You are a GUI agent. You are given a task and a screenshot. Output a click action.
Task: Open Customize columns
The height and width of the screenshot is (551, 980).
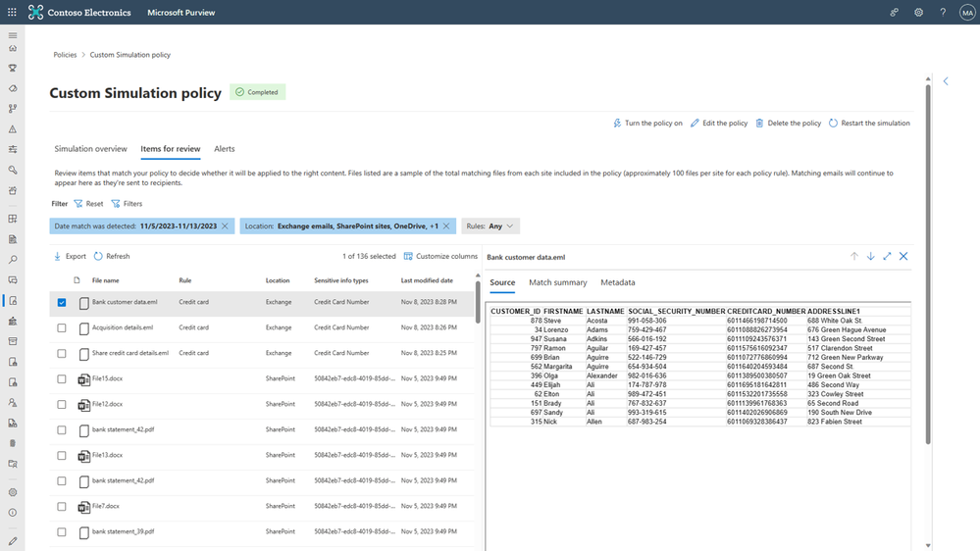pyautogui.click(x=440, y=256)
